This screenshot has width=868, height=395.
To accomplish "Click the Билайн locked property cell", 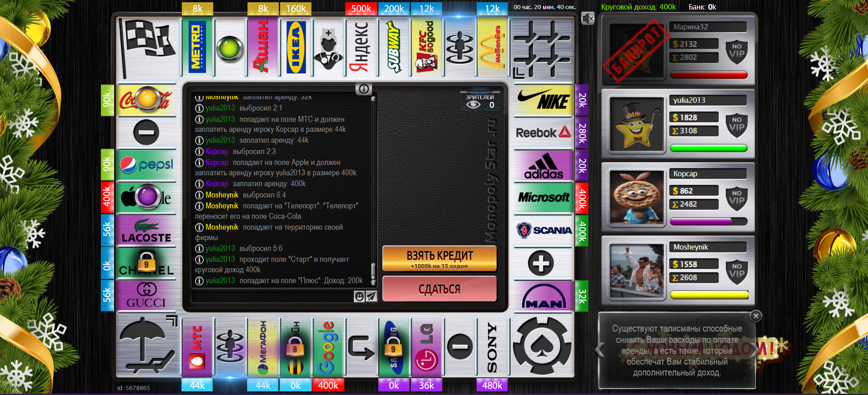I will [296, 347].
